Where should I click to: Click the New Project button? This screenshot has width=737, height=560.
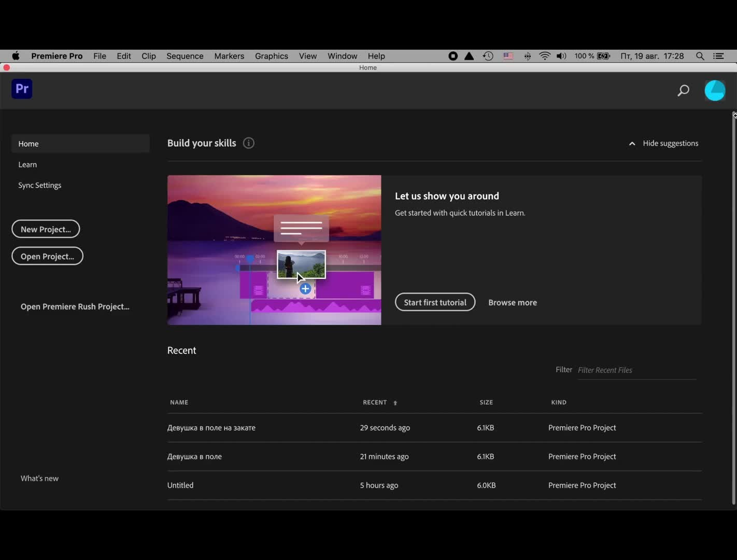46,229
